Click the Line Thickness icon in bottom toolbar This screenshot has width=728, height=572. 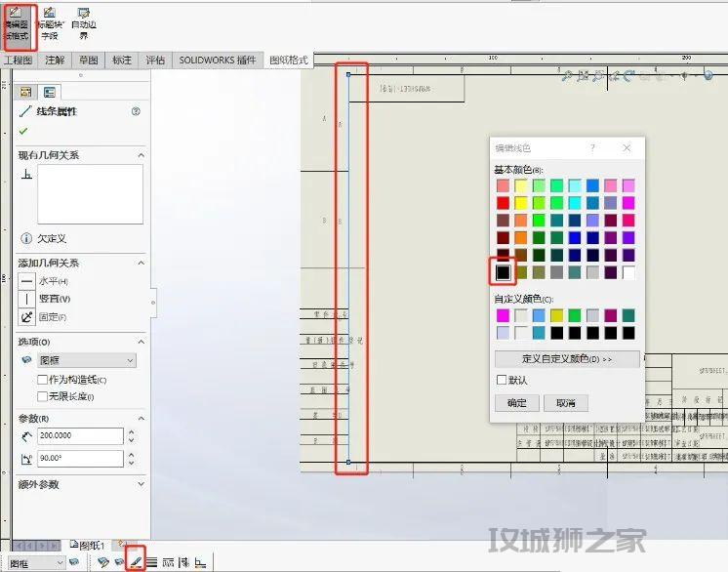pyautogui.click(x=152, y=562)
